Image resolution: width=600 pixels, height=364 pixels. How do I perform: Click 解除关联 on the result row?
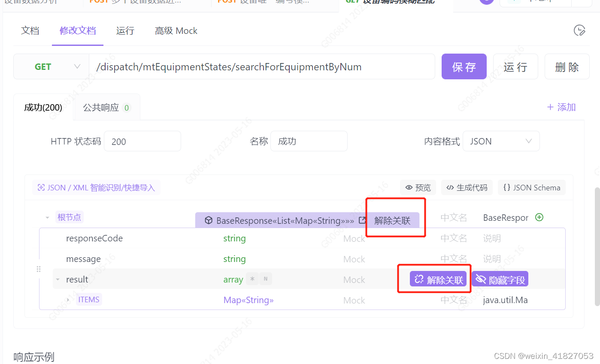(x=438, y=280)
